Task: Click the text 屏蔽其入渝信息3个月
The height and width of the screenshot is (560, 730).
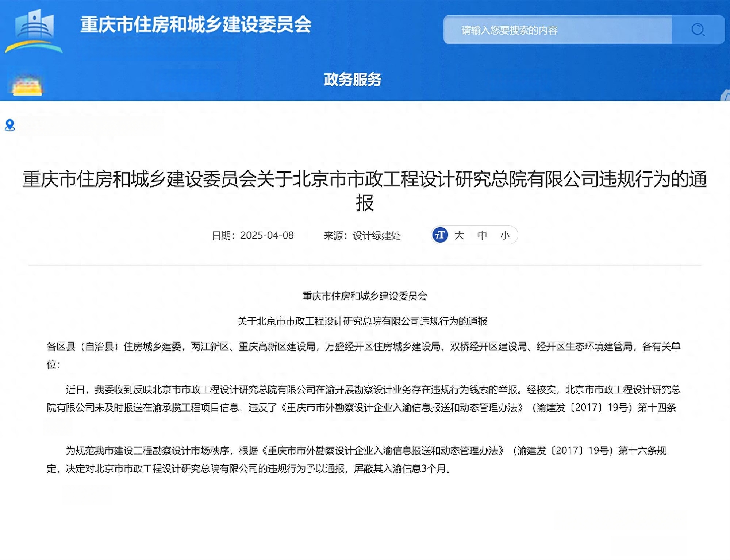Action: 400,468
